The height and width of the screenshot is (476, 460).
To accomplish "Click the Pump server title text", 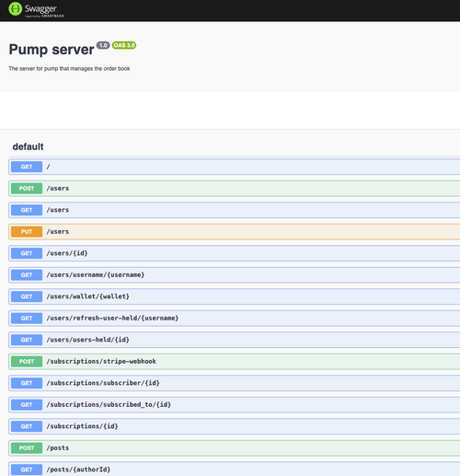I will [x=52, y=50].
